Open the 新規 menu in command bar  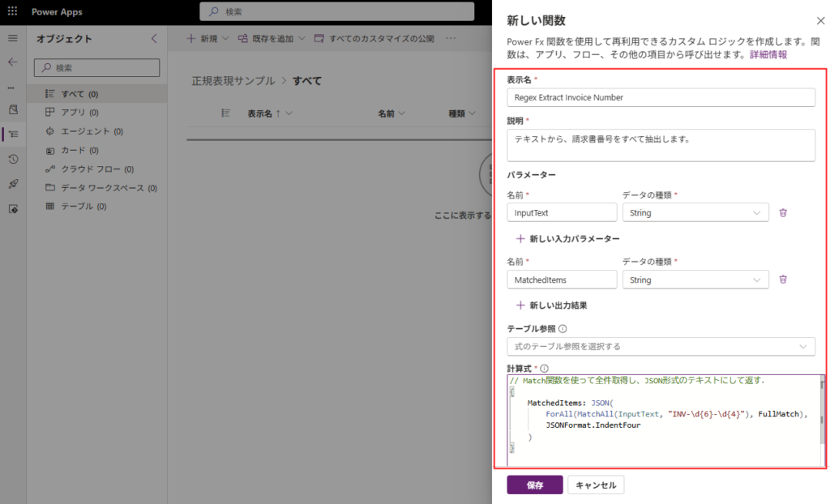tap(207, 38)
